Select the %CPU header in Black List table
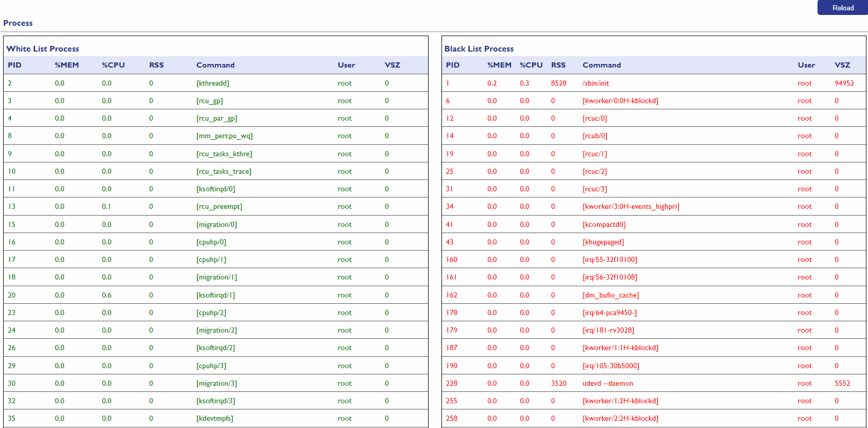Image resolution: width=868 pixels, height=428 pixels. coord(531,65)
